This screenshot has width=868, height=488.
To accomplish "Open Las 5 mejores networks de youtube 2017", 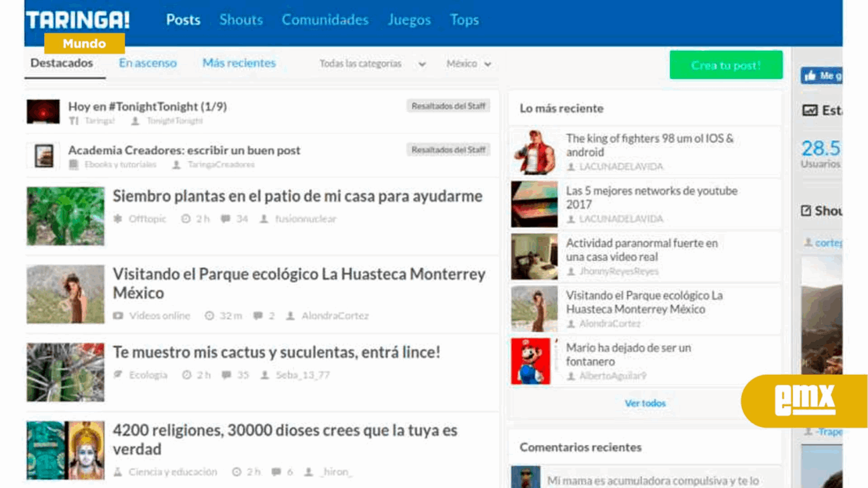I will [x=651, y=198].
